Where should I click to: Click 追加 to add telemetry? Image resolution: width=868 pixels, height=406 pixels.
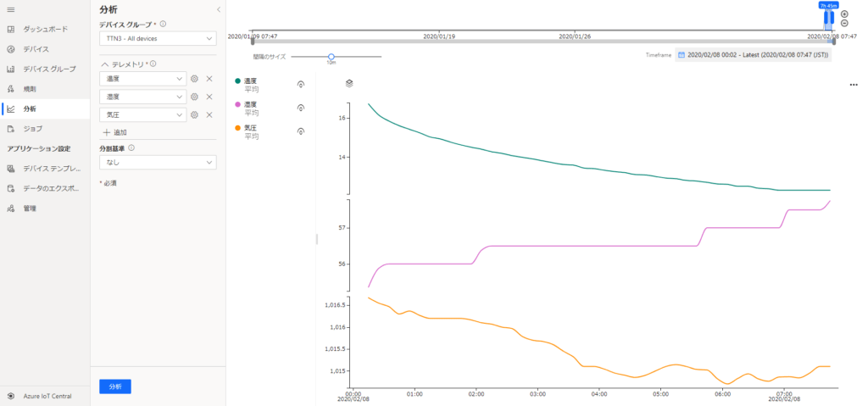(114, 132)
